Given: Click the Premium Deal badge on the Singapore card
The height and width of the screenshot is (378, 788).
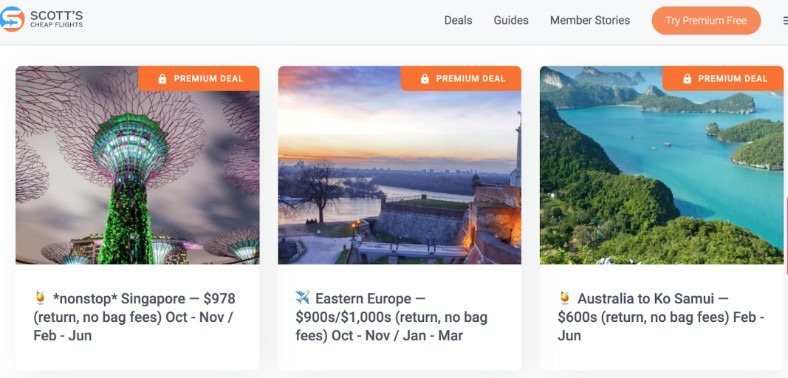Looking at the screenshot, I should tap(199, 78).
